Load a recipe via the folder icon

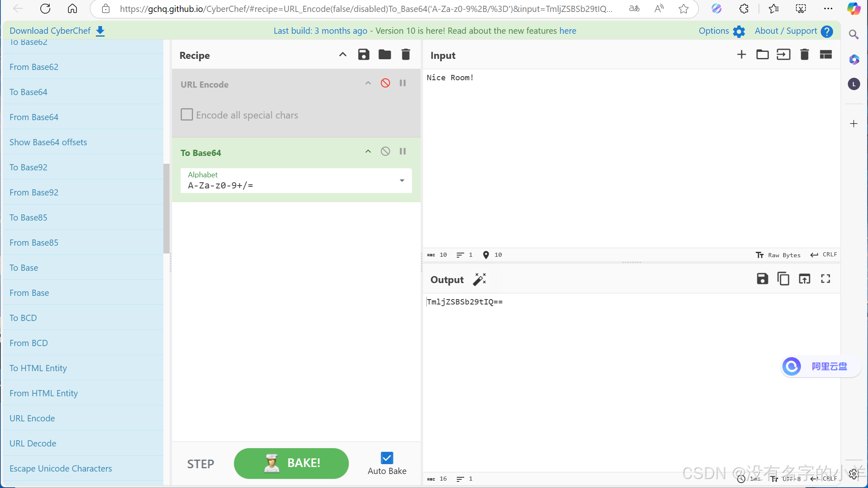coord(384,55)
